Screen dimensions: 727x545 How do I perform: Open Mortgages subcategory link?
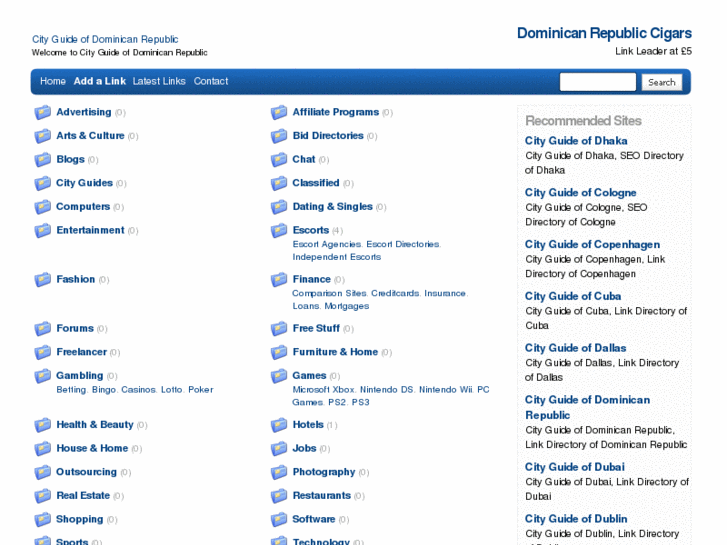(347, 306)
